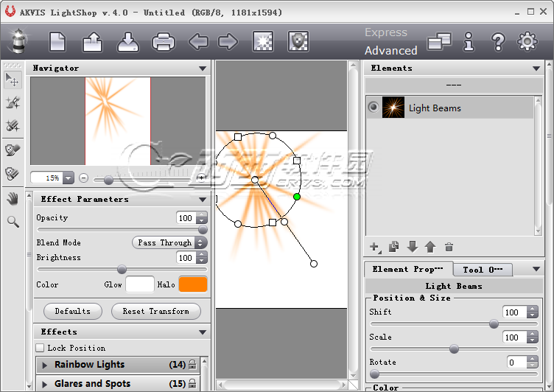Click the zoom in plus button in Navigator
The image size is (554, 392).
[201, 178]
